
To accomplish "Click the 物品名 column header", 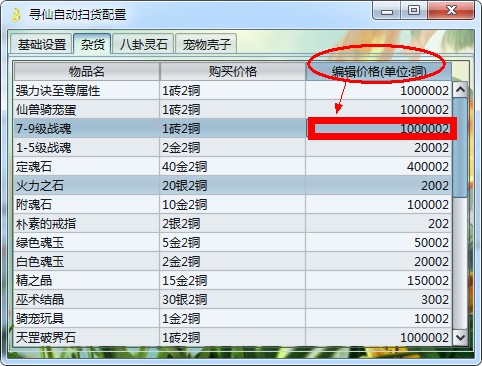I will pyautogui.click(x=87, y=71).
